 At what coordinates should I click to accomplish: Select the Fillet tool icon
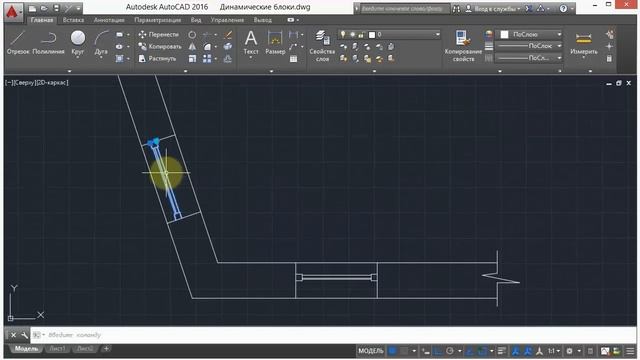coord(207,47)
